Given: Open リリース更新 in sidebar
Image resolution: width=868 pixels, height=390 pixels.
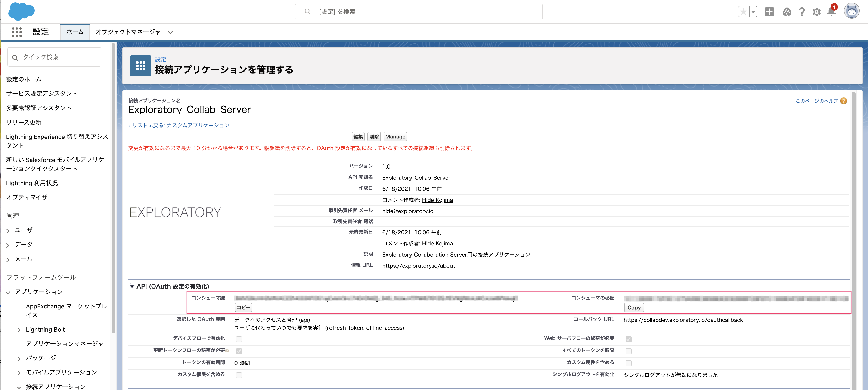Looking at the screenshot, I should pos(24,122).
